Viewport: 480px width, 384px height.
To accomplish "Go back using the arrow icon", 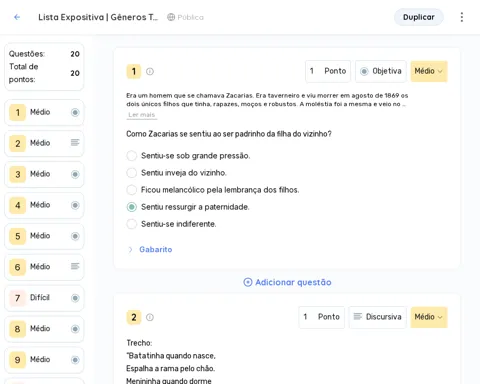I will point(17,17).
